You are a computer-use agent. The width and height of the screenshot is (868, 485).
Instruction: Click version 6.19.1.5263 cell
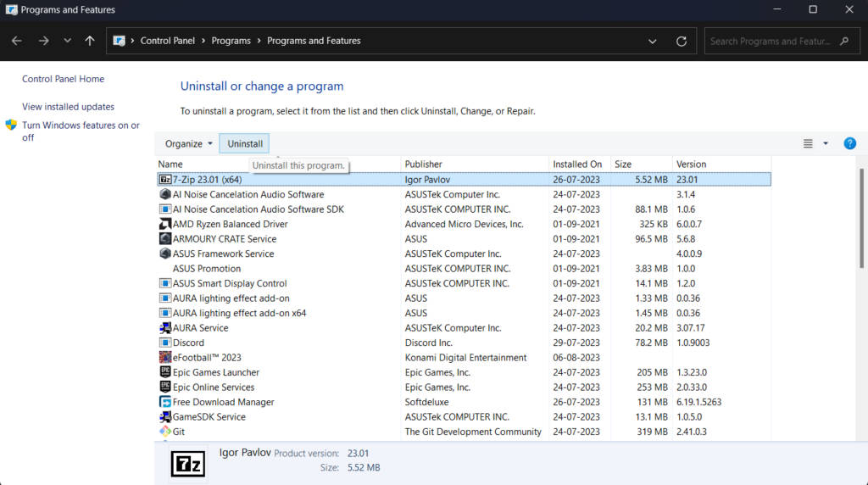698,402
